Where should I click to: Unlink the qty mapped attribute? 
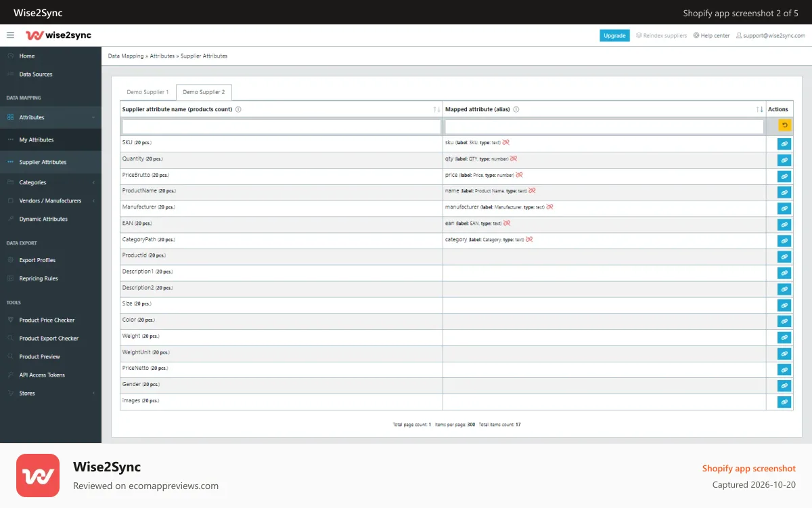click(514, 158)
